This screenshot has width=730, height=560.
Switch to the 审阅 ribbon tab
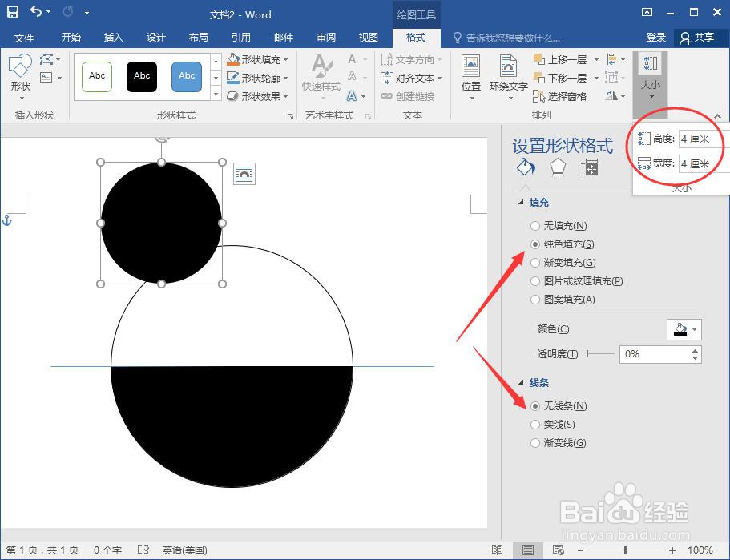click(x=325, y=37)
